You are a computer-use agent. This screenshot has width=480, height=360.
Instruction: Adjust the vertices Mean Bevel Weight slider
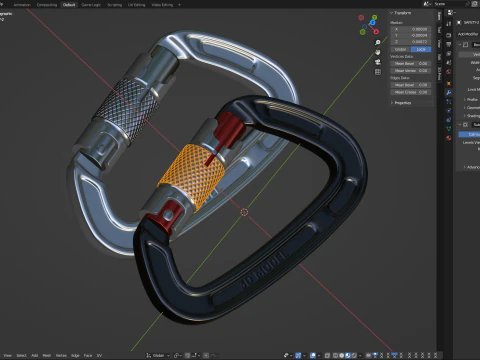tap(411, 63)
